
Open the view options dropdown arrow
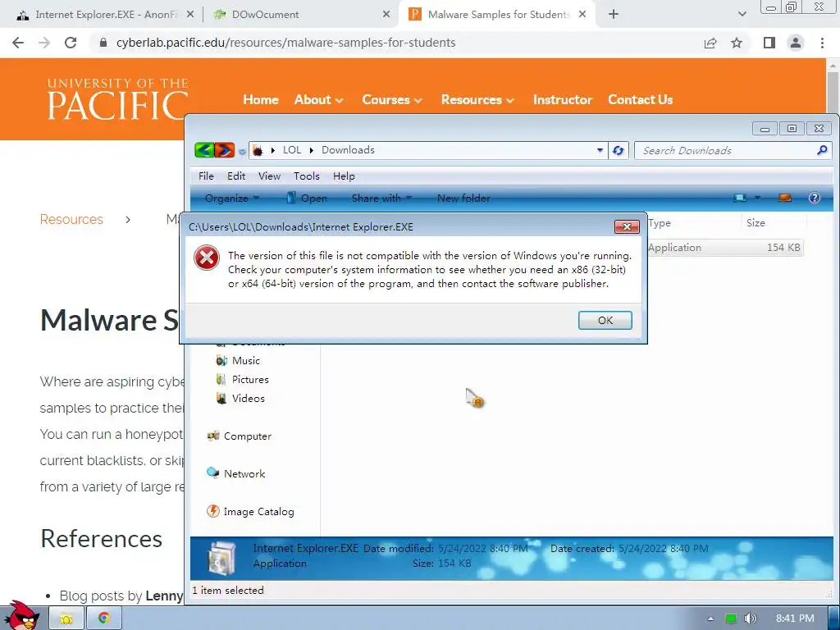coord(757,199)
